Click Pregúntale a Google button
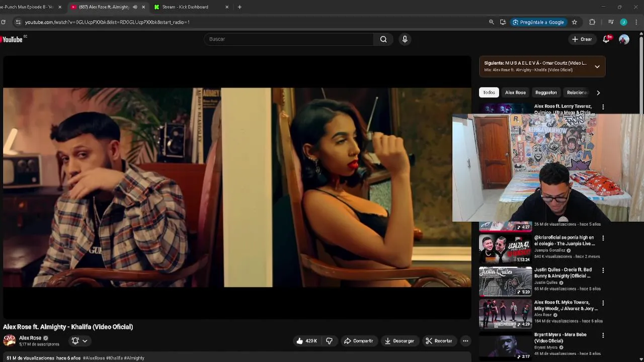Screen dimensions: 644x362 tap(538, 22)
